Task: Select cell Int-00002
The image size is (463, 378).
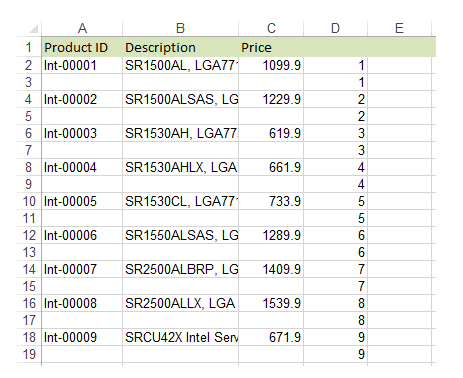Action: pos(82,99)
